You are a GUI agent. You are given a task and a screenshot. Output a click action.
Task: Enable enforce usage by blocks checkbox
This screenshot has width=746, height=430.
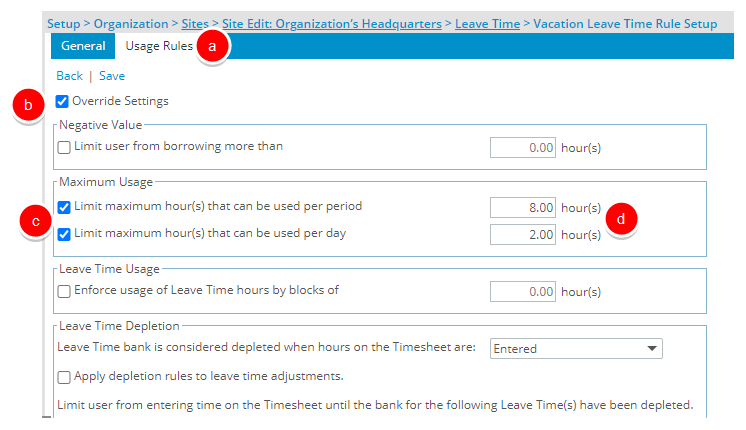point(64,291)
